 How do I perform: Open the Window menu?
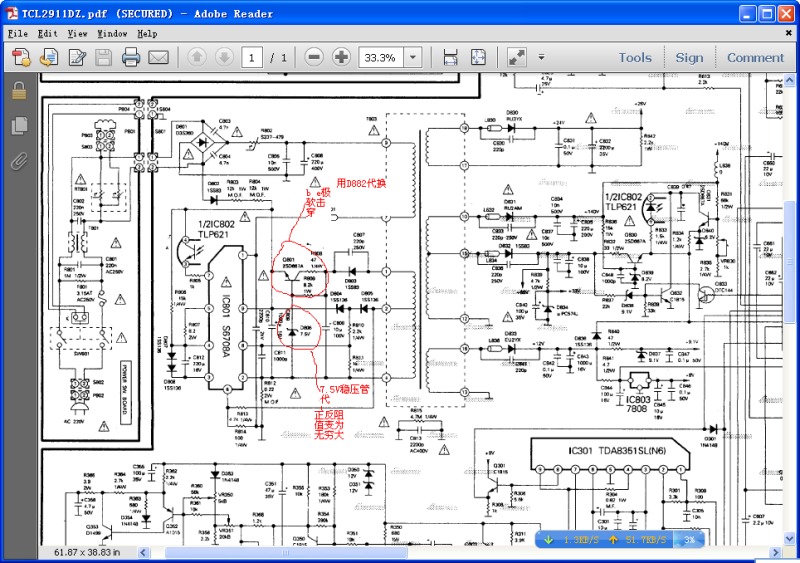point(112,34)
